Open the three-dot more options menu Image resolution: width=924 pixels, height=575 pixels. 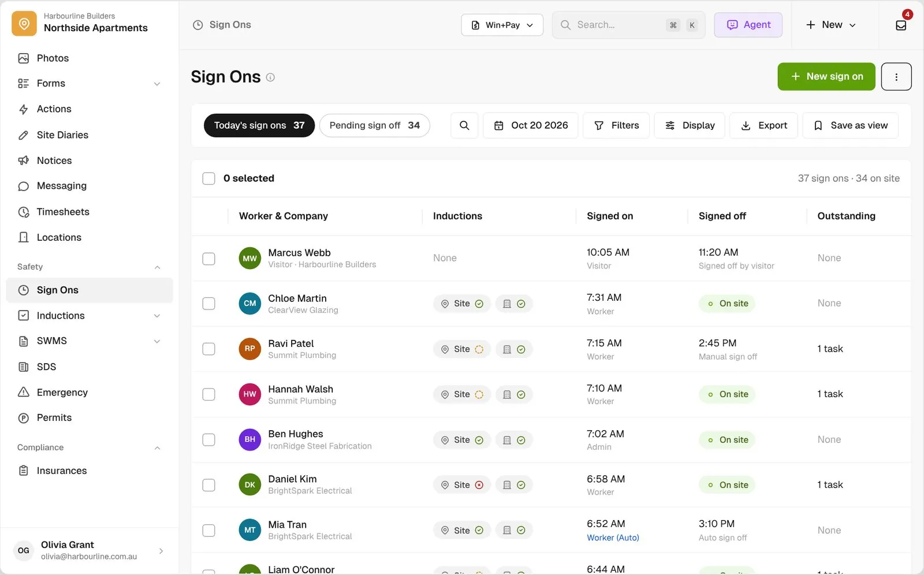(x=896, y=76)
